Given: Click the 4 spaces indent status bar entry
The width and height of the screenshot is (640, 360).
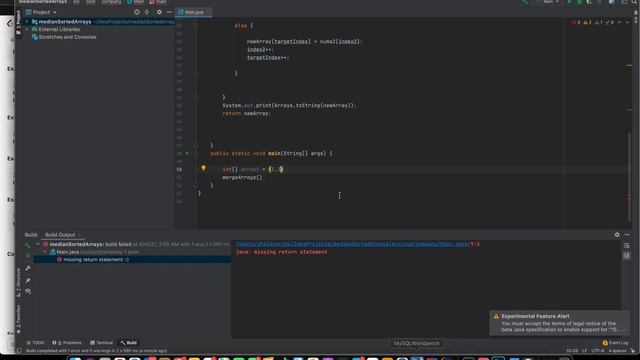Looking at the screenshot, I should click(x=617, y=351).
